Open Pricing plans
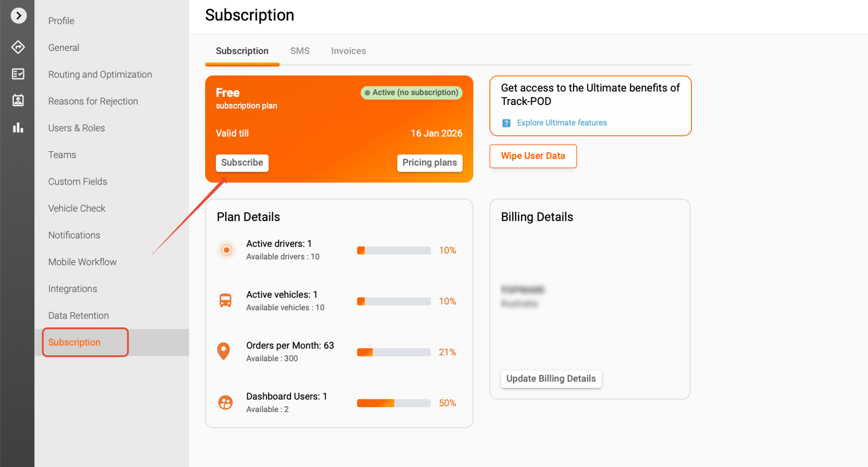The width and height of the screenshot is (868, 467). 429,163
